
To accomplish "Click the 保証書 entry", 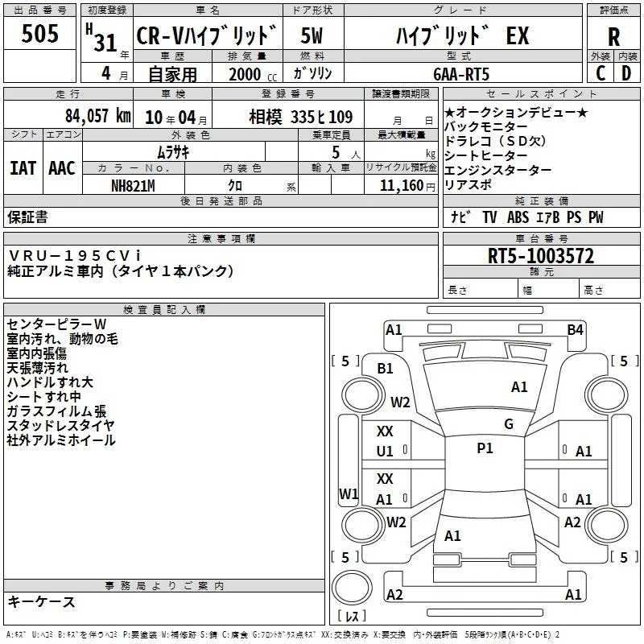I will point(27,217).
